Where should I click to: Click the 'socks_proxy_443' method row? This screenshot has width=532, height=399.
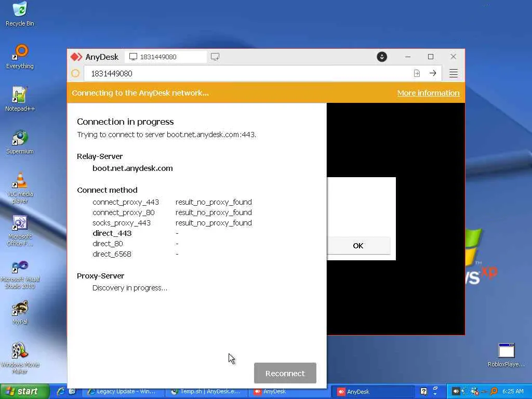tap(172, 223)
